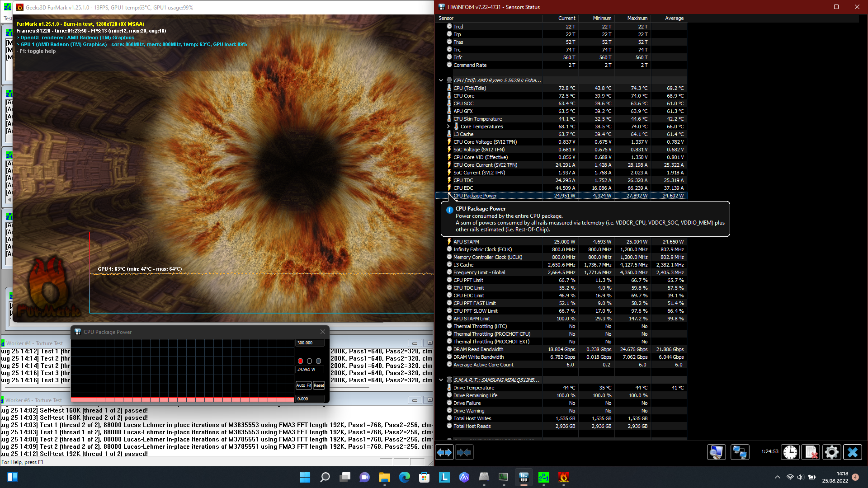The width and height of the screenshot is (868, 488).
Task: Click the clock reset timer icon
Action: [790, 452]
